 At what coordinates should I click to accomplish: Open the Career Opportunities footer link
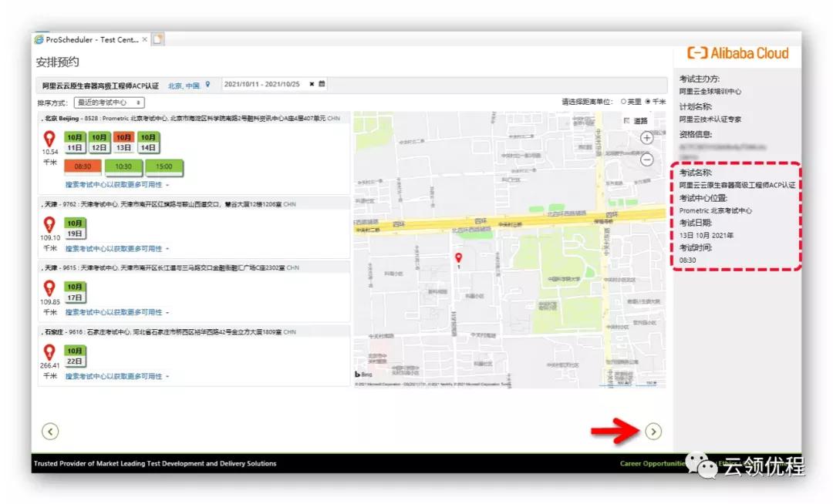pyautogui.click(x=653, y=463)
